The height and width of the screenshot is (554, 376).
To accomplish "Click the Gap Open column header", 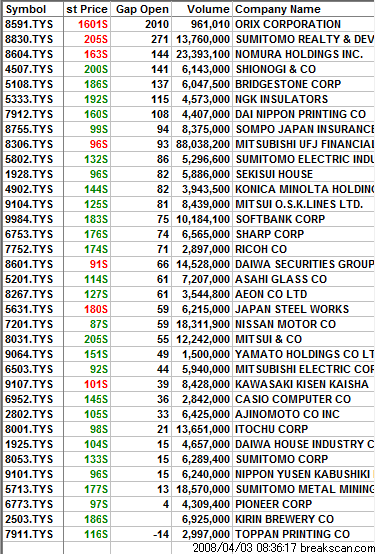I will (x=141, y=9).
